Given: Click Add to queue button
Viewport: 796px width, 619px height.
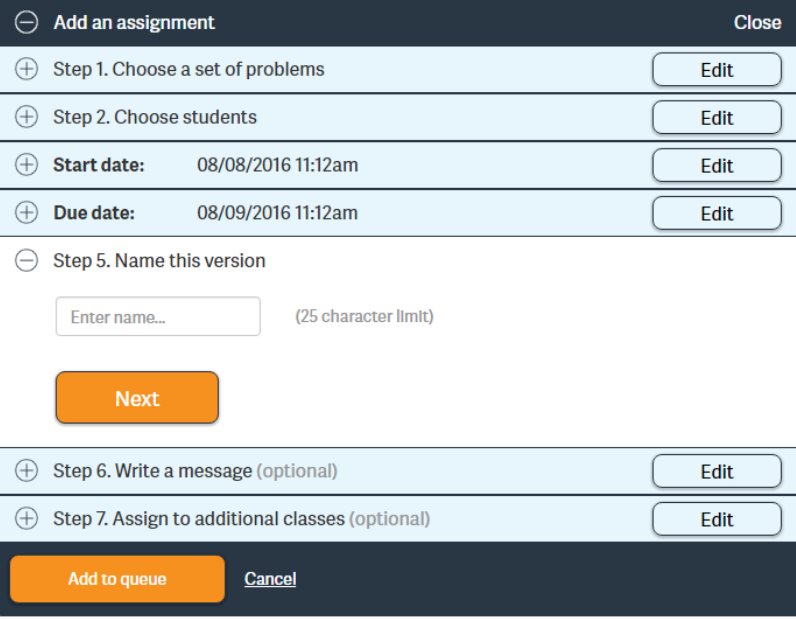Looking at the screenshot, I should (117, 579).
